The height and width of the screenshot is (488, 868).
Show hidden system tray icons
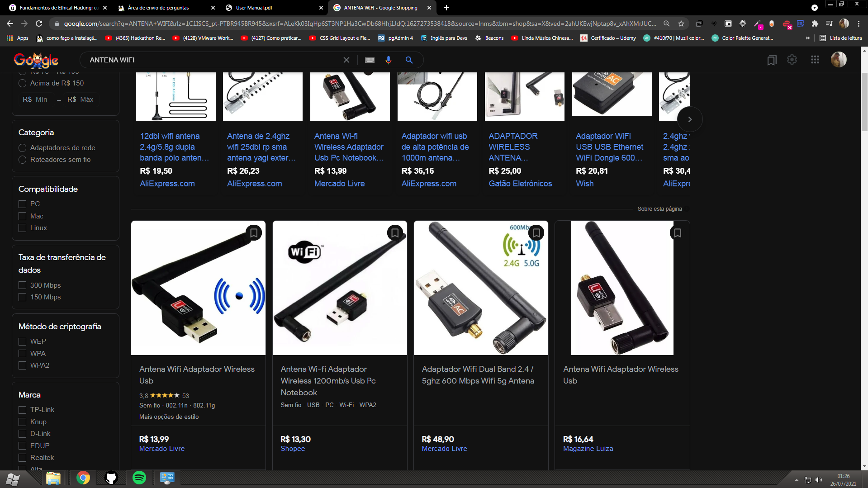pyautogui.click(x=796, y=480)
